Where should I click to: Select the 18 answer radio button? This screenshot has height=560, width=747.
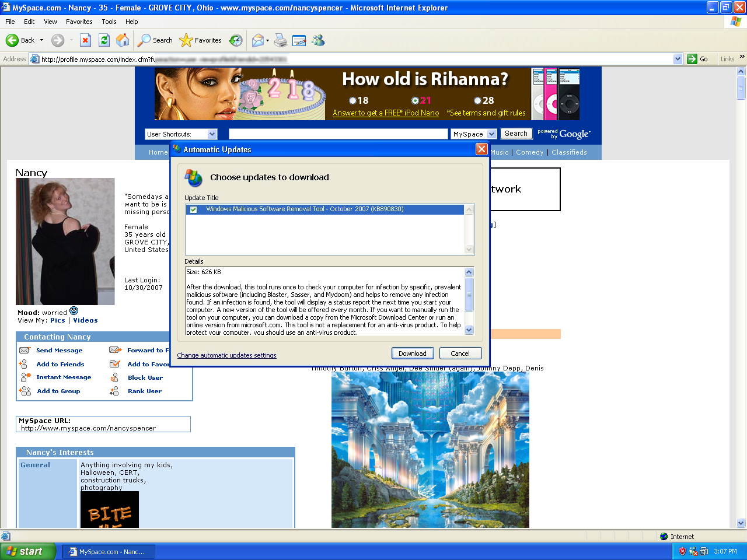(352, 100)
